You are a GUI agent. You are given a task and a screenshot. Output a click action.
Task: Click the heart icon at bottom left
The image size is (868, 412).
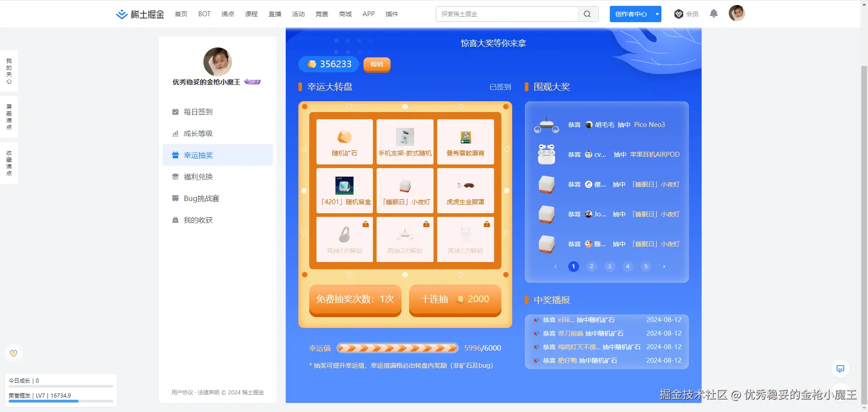point(14,353)
